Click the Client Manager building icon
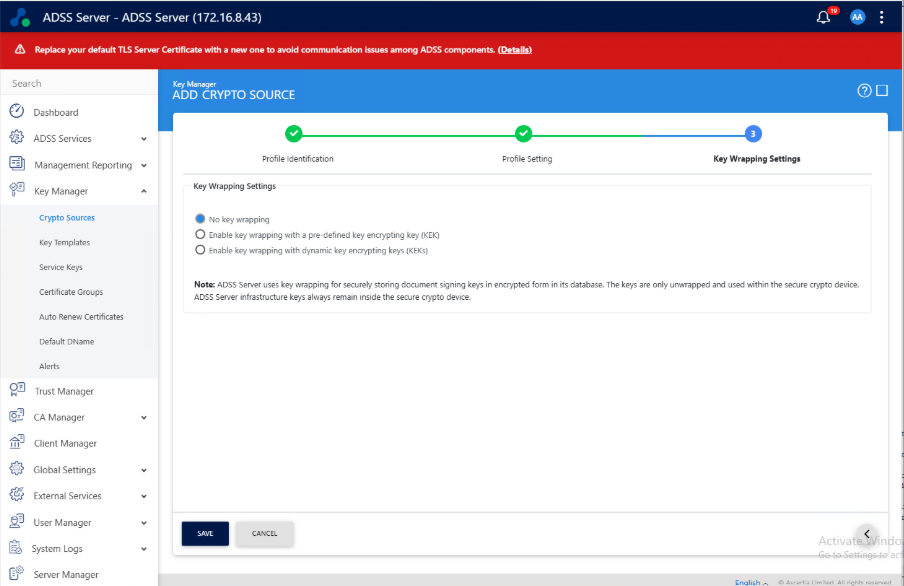 [17, 442]
